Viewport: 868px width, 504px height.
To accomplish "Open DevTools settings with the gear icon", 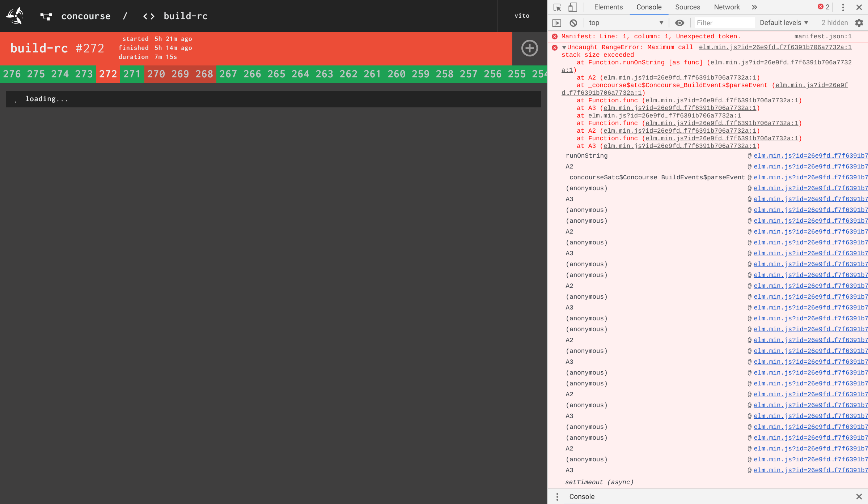I will click(x=859, y=22).
